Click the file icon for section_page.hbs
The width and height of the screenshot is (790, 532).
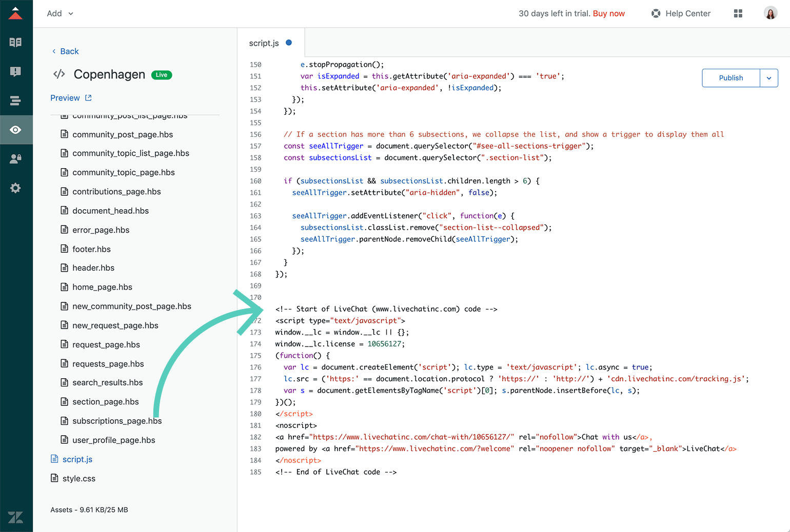pos(64,402)
